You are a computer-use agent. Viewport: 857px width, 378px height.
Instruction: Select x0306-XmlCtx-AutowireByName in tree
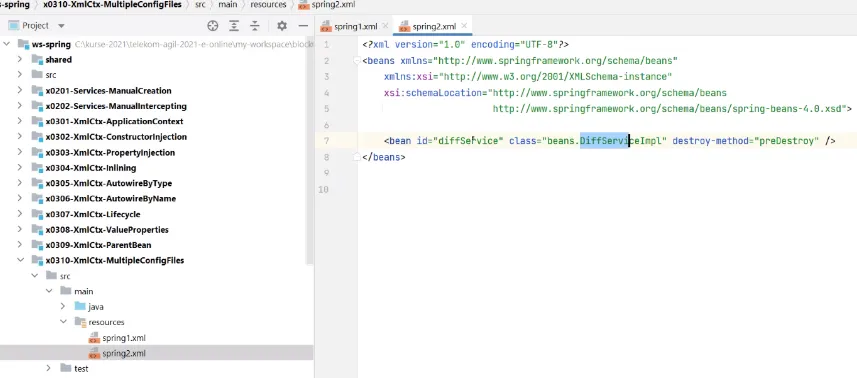[110, 198]
